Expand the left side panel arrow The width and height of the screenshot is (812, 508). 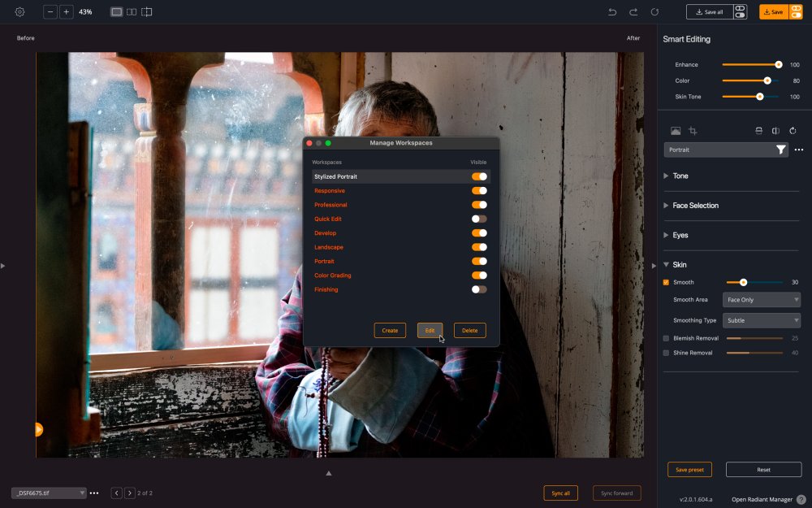(x=3, y=266)
